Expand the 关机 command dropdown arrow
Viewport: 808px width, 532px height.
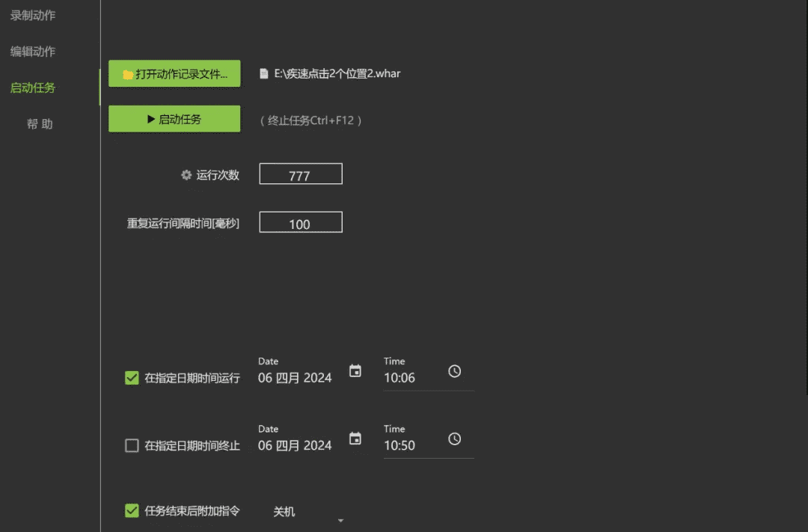coord(340,521)
